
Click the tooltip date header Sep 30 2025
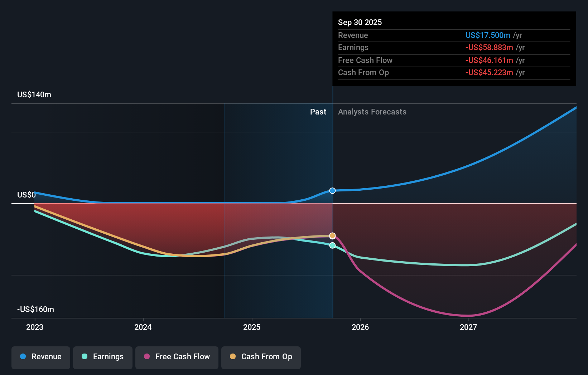(x=360, y=22)
